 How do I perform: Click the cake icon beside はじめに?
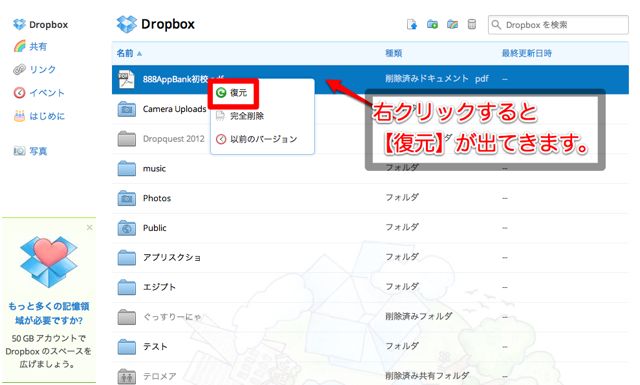[19, 116]
